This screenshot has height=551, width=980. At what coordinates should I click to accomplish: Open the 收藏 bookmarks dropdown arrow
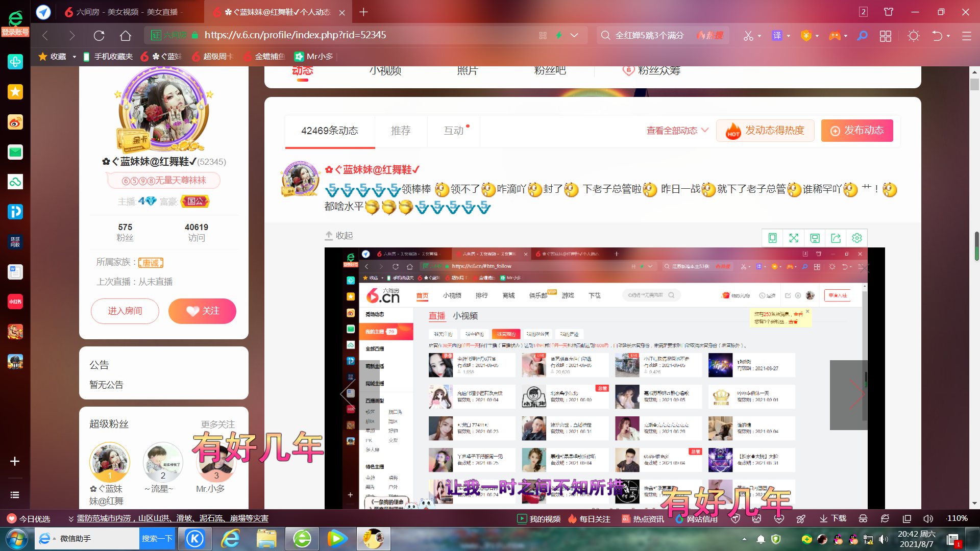(75, 57)
